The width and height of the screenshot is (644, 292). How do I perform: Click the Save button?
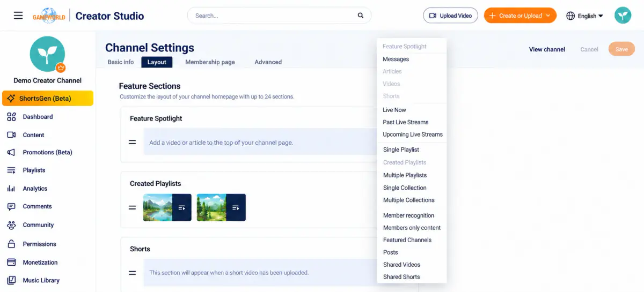(x=621, y=49)
